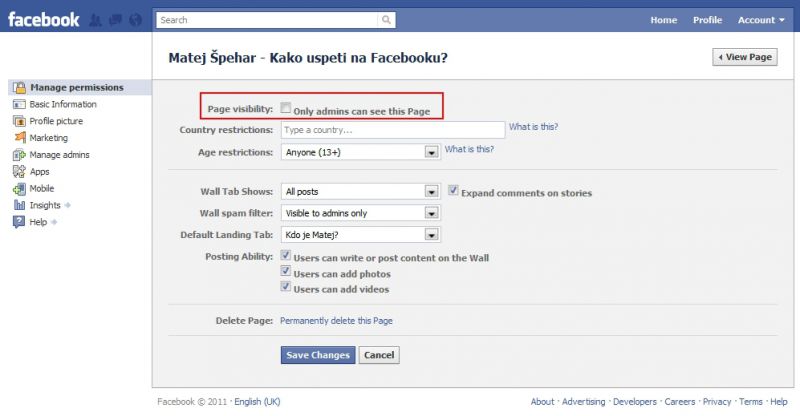Open the Account menu in header

click(761, 20)
